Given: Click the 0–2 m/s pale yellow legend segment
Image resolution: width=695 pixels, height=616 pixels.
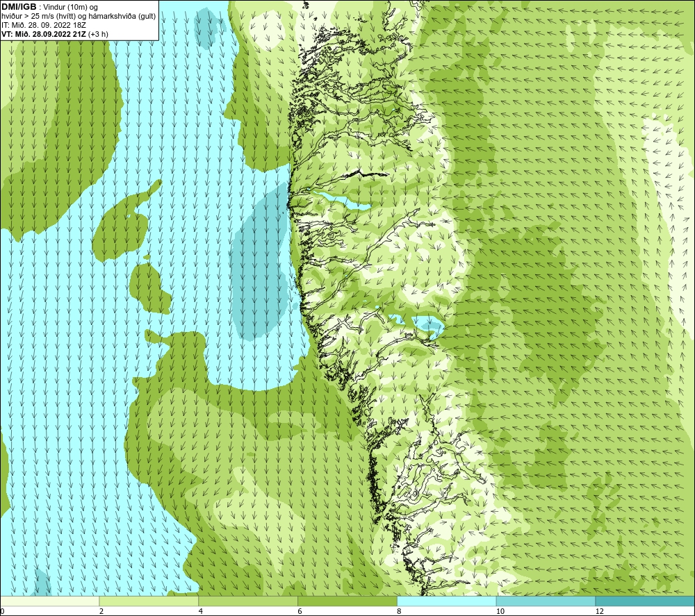Looking at the screenshot, I should pos(49,601).
